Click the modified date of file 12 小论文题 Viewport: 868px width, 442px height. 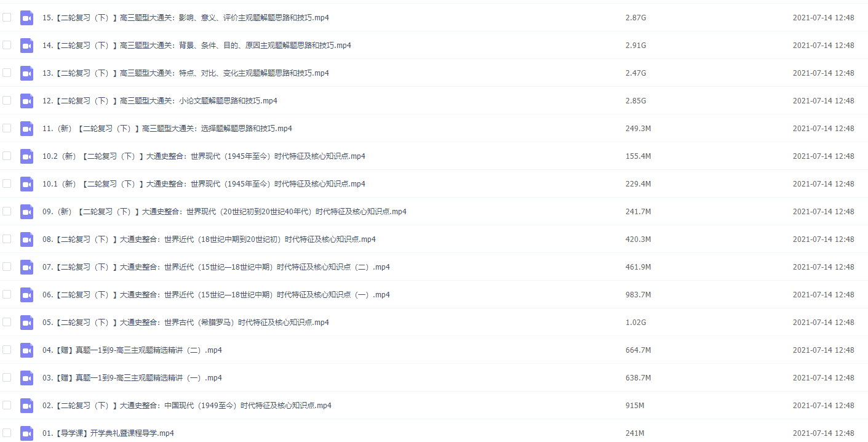(x=823, y=101)
